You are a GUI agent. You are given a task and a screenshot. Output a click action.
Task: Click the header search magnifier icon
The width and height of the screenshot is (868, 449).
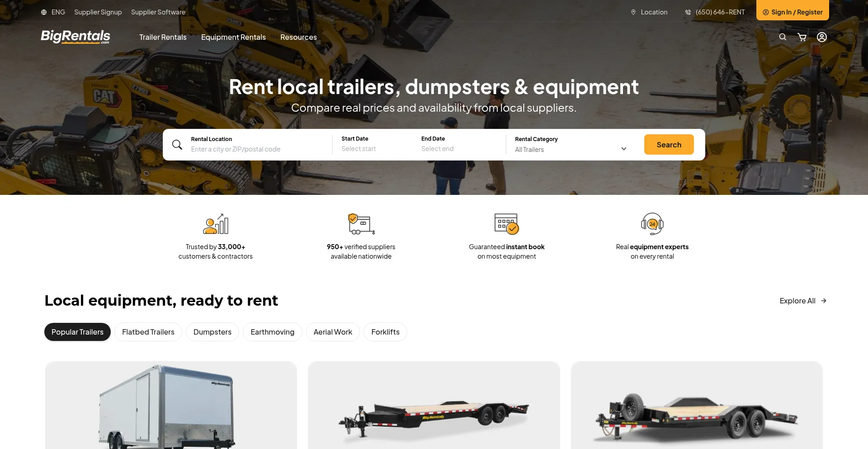tap(783, 37)
